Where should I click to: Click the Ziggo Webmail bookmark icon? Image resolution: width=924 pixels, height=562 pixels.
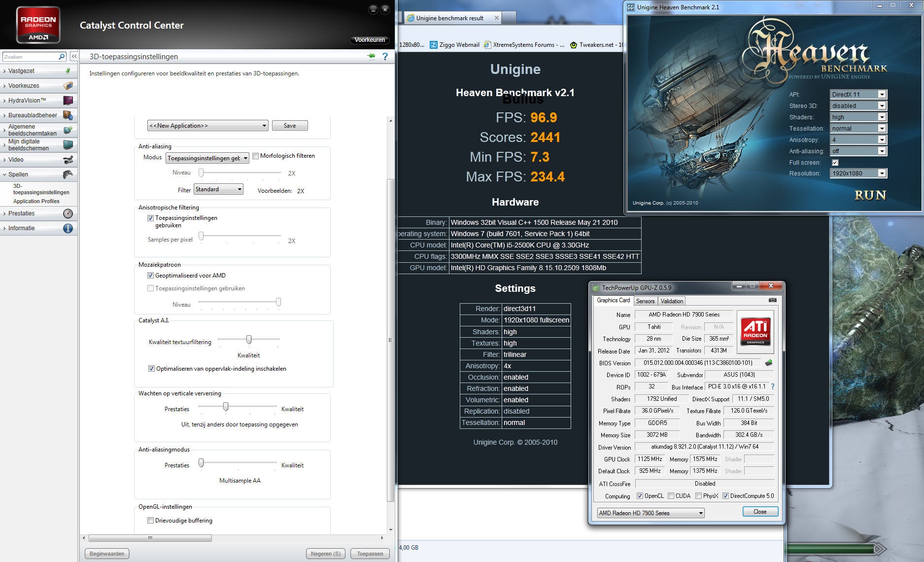click(434, 45)
